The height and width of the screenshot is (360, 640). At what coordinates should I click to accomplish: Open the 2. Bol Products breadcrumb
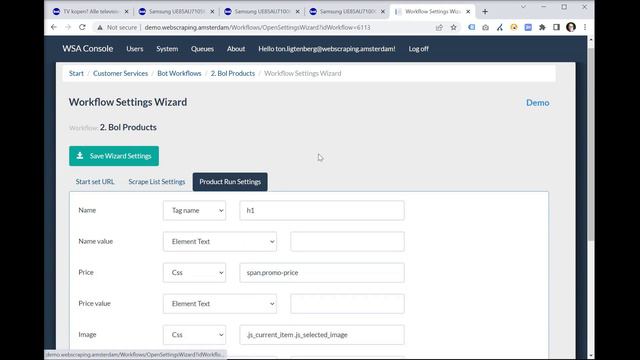tap(233, 73)
